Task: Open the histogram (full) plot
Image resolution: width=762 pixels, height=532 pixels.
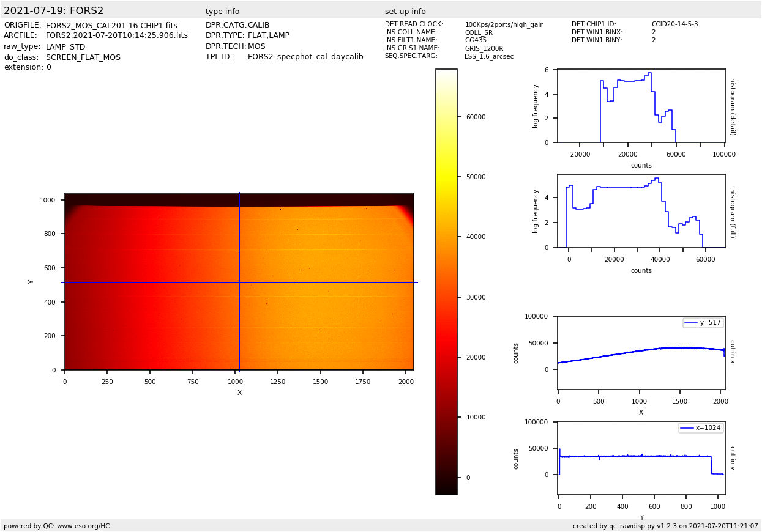Action: [x=641, y=211]
